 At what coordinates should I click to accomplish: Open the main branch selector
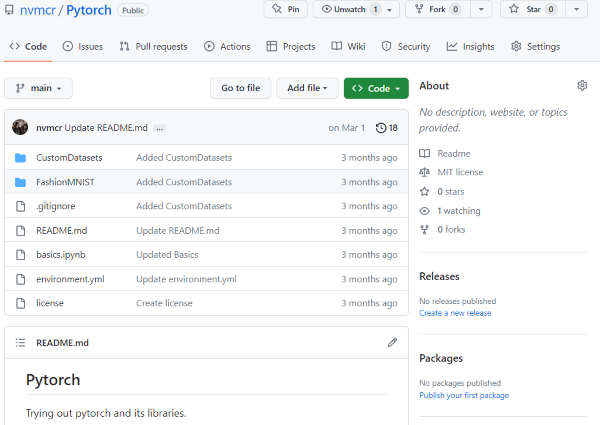click(38, 88)
